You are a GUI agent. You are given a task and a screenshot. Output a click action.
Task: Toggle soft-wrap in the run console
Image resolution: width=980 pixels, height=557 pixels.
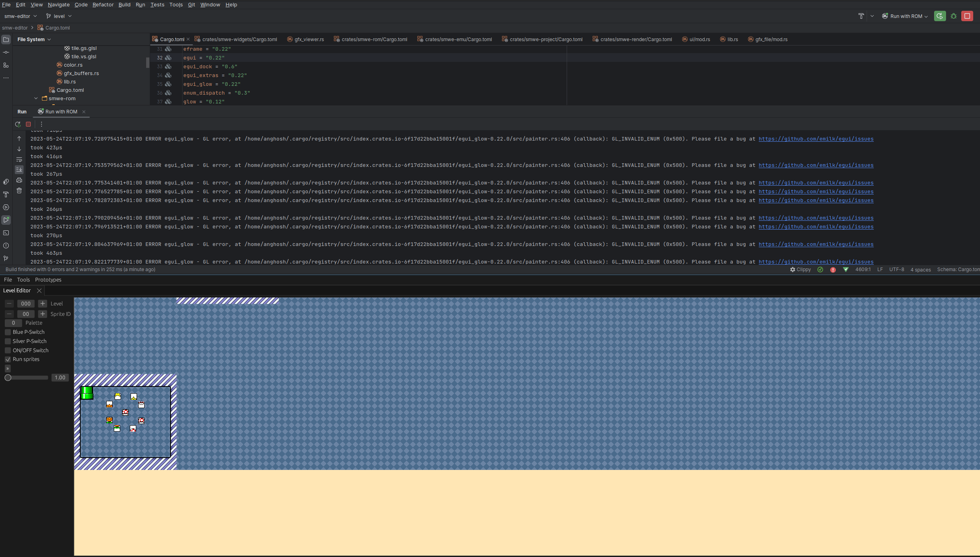pos(19,159)
